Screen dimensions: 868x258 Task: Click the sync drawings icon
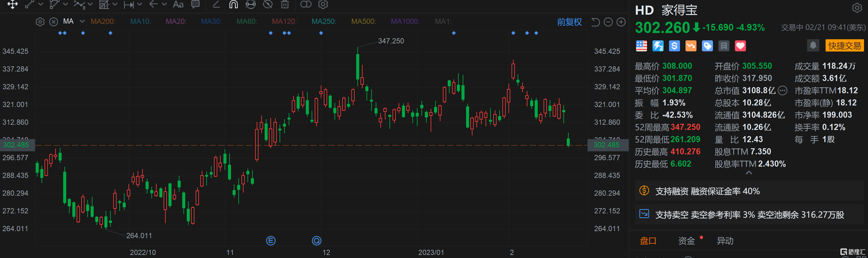[x=251, y=4]
